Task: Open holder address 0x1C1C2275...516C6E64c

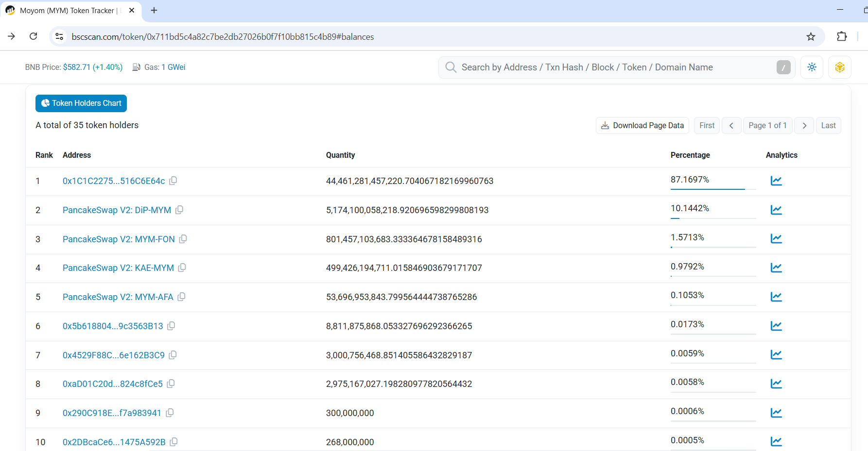Action: click(114, 181)
